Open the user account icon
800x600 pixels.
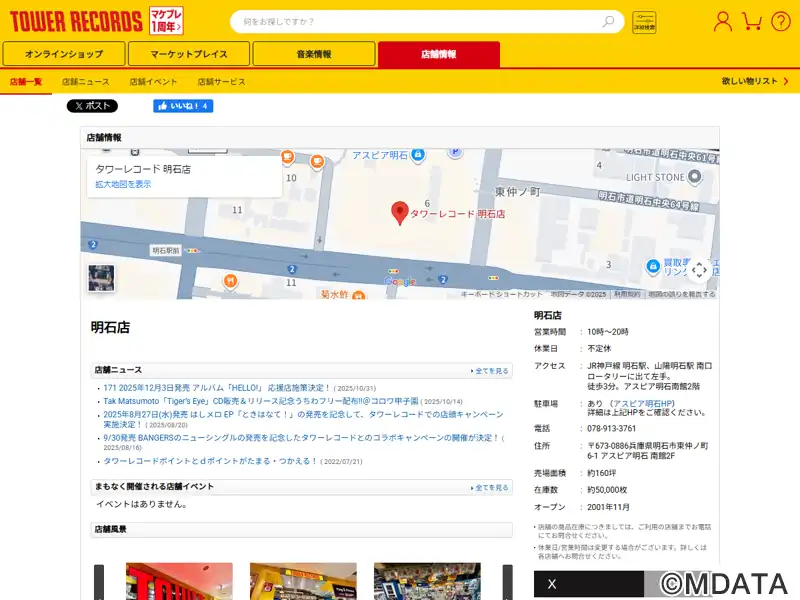pos(723,21)
